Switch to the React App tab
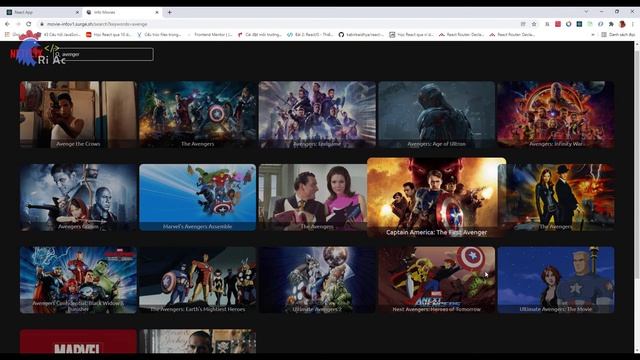Image resolution: width=640 pixels, height=360 pixels. [41, 12]
